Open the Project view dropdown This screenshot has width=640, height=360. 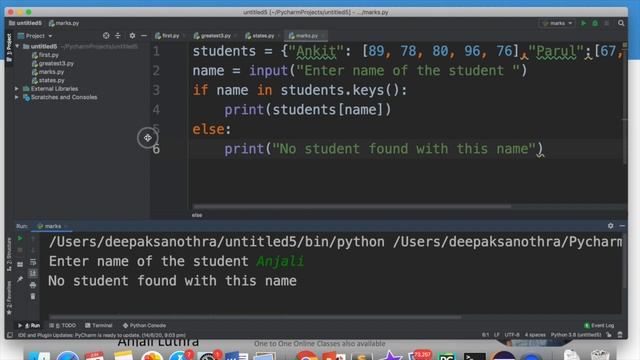tap(35, 36)
